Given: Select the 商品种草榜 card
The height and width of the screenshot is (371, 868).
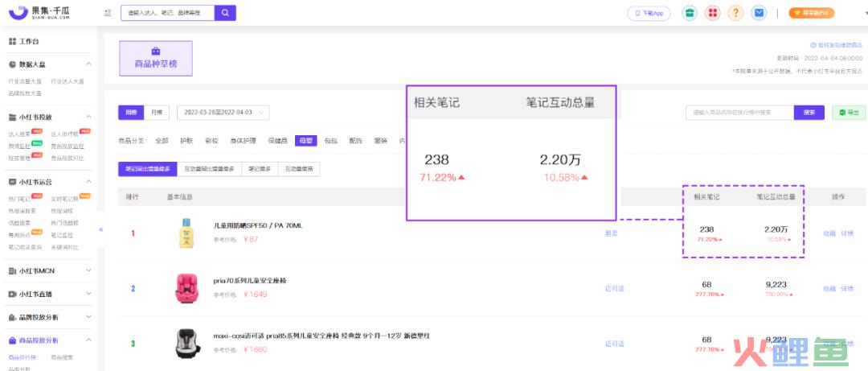Looking at the screenshot, I should (156, 58).
